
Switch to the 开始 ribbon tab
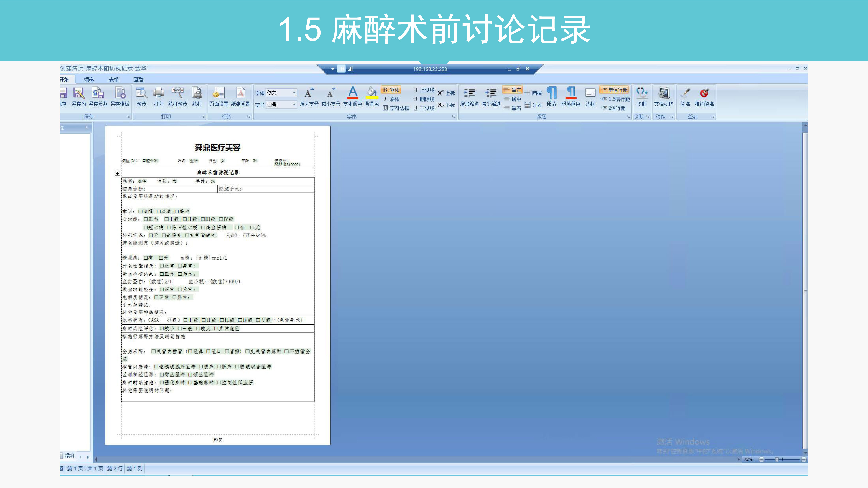[64, 79]
